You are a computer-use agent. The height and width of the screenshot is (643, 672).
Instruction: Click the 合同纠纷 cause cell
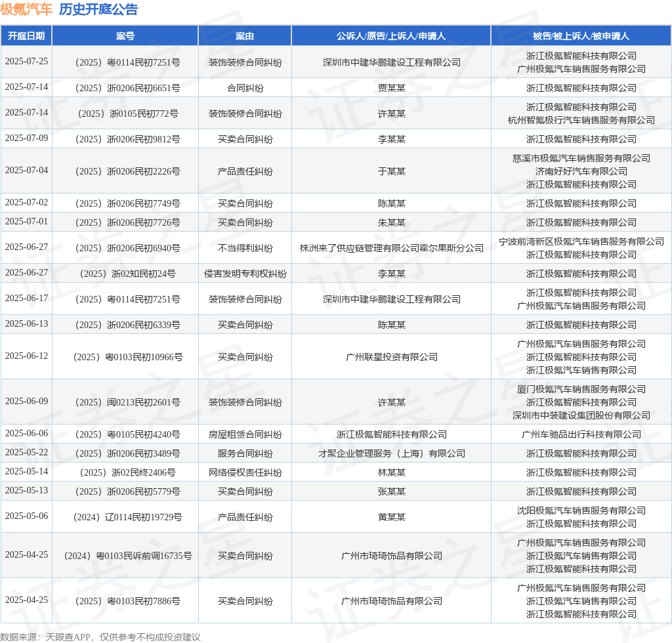(245, 88)
